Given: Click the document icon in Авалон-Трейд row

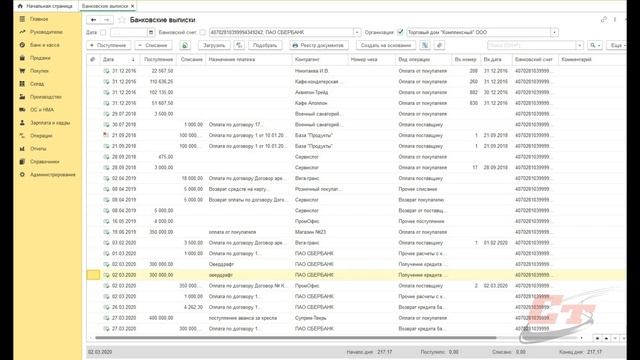Looking at the screenshot, I should click(x=106, y=93).
